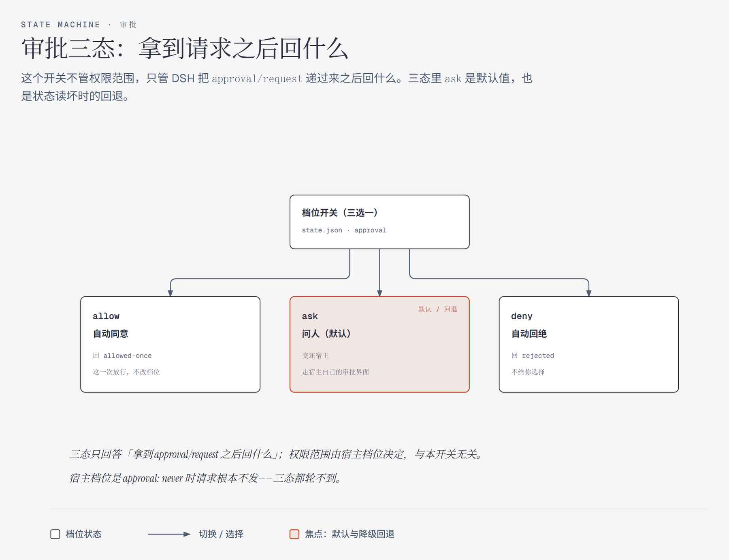Click the '回 allowed-once' line
Image resolution: width=729 pixels, height=560 pixels.
tap(122, 356)
